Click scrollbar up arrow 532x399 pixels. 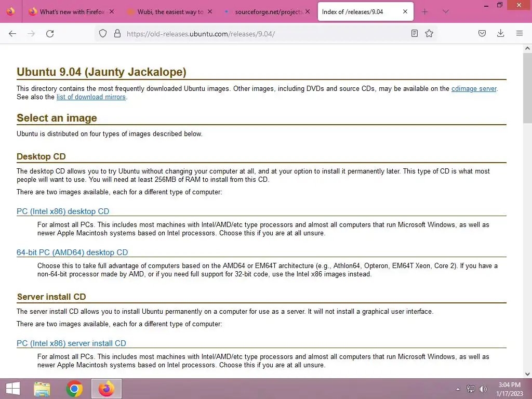point(527,48)
